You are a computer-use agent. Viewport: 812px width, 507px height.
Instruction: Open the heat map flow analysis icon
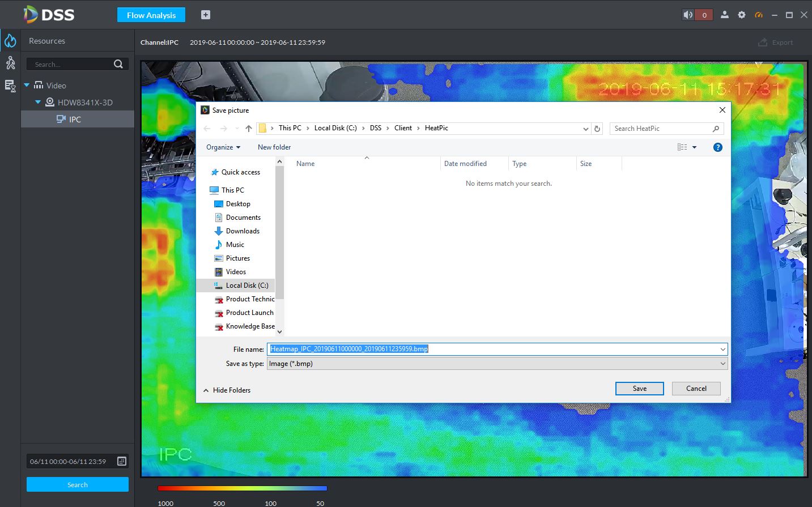coord(10,41)
